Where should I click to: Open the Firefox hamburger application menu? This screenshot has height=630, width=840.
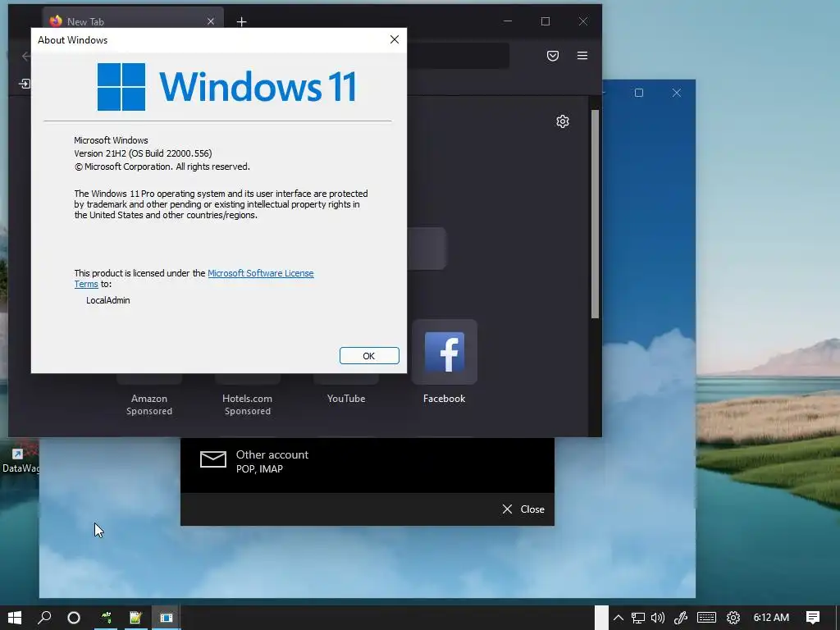[x=582, y=56]
